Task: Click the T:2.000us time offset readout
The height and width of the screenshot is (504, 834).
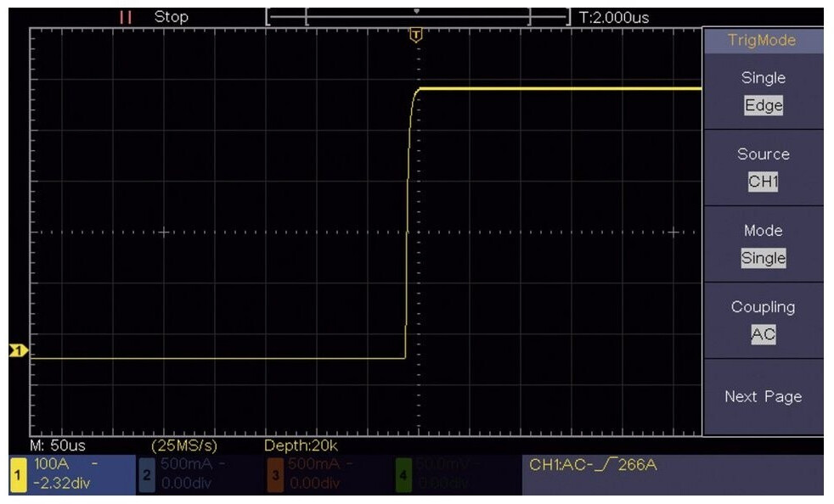Action: pos(614,17)
